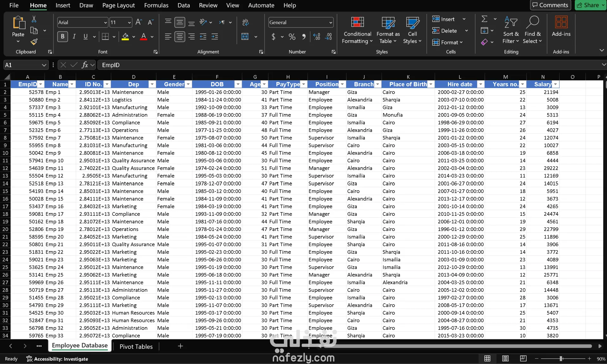Click the zoom slider handle
Screen dimensions: 607x364
click(561, 359)
